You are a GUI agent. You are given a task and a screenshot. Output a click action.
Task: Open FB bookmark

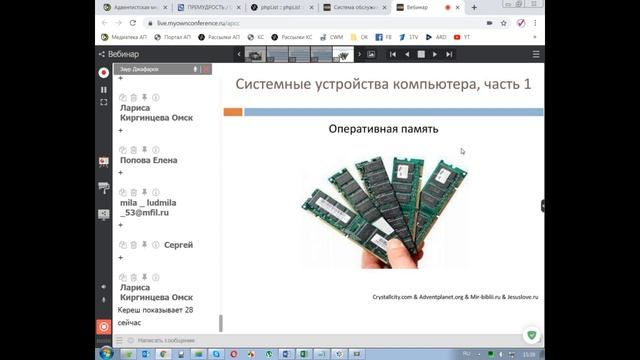384,37
